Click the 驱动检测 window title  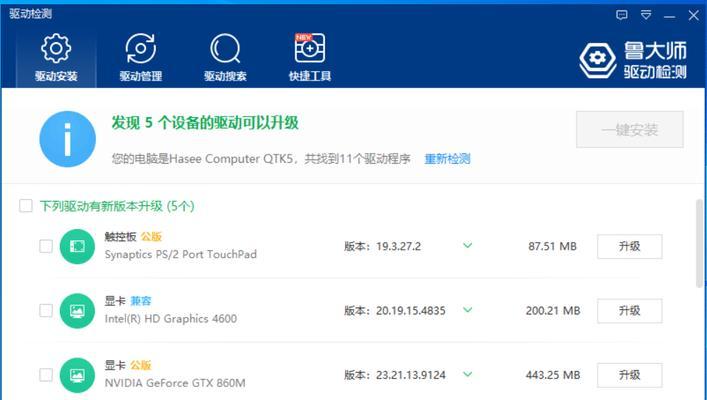tap(30, 14)
